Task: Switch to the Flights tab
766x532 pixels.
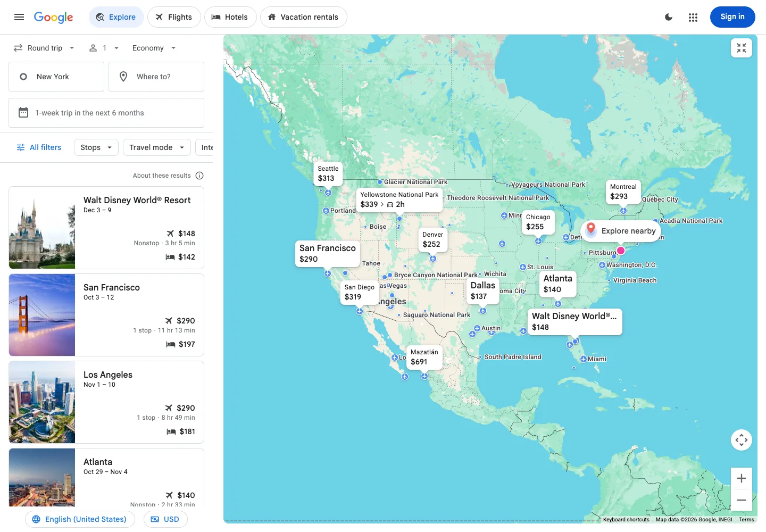Action: click(x=174, y=17)
